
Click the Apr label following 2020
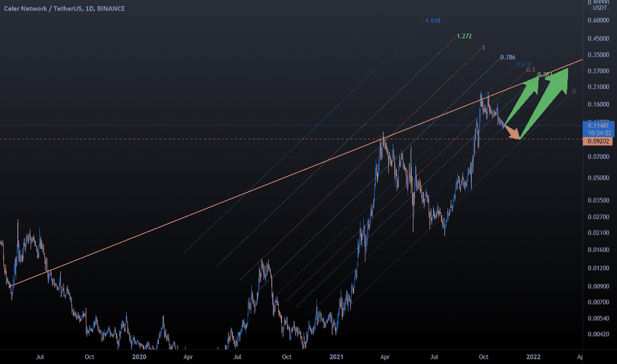[188, 357]
